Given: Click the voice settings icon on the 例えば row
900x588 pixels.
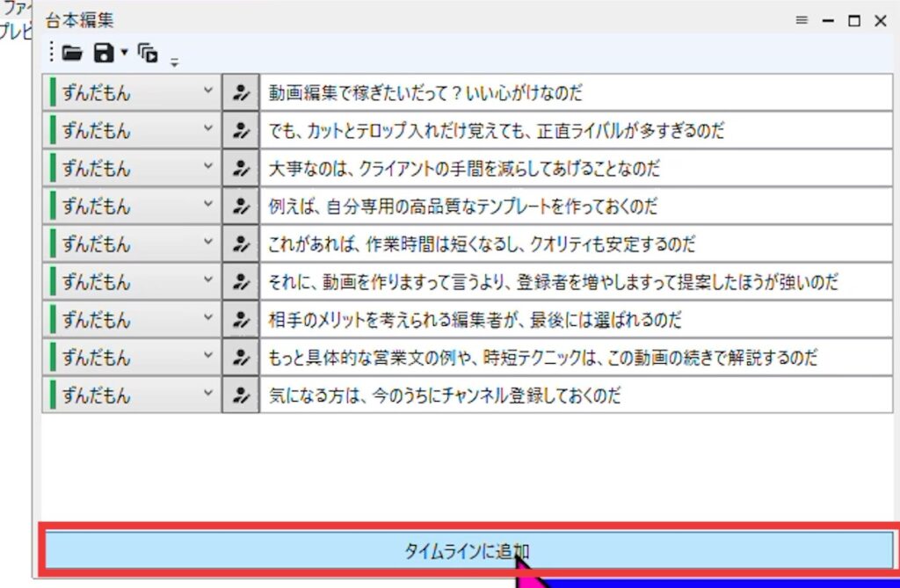Looking at the screenshot, I should (240, 207).
